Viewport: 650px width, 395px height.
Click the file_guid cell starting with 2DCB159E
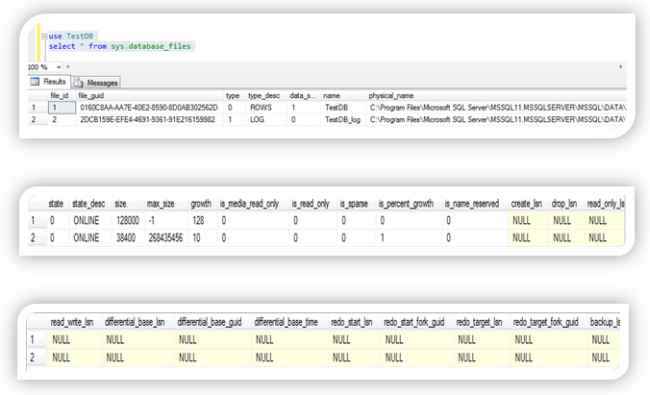(x=148, y=119)
